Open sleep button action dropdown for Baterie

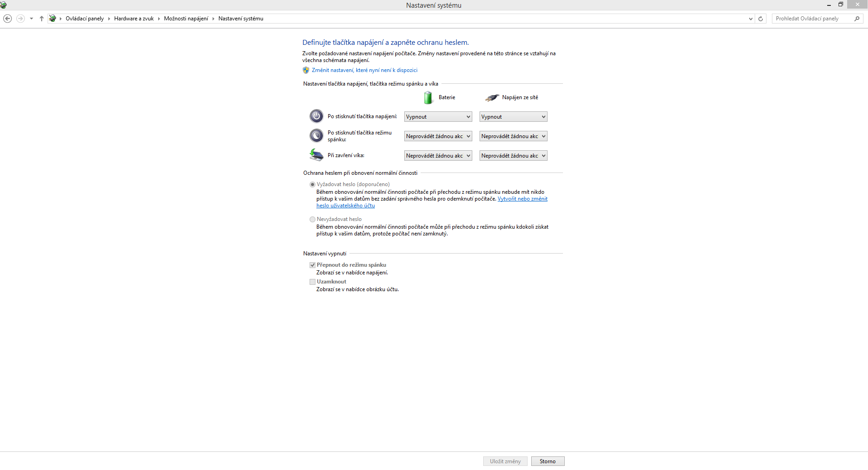pos(438,136)
